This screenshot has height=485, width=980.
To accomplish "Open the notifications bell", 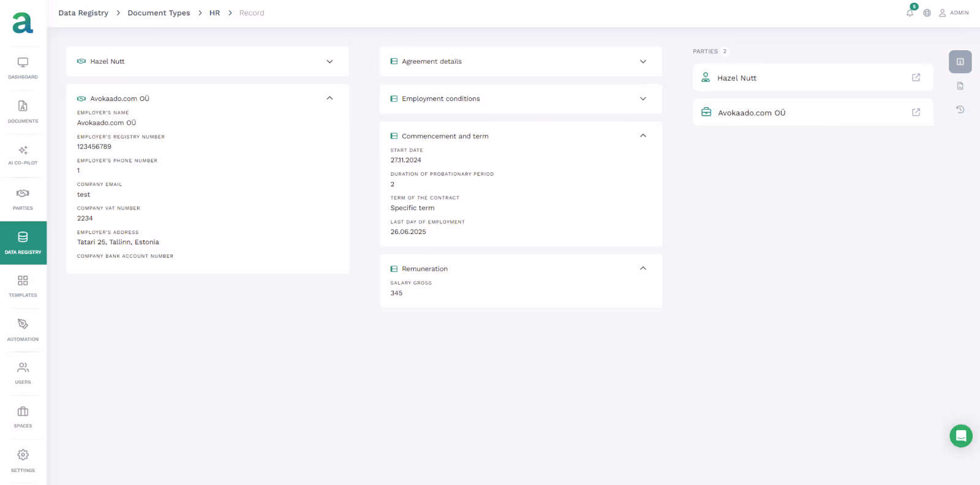I will pos(910,12).
